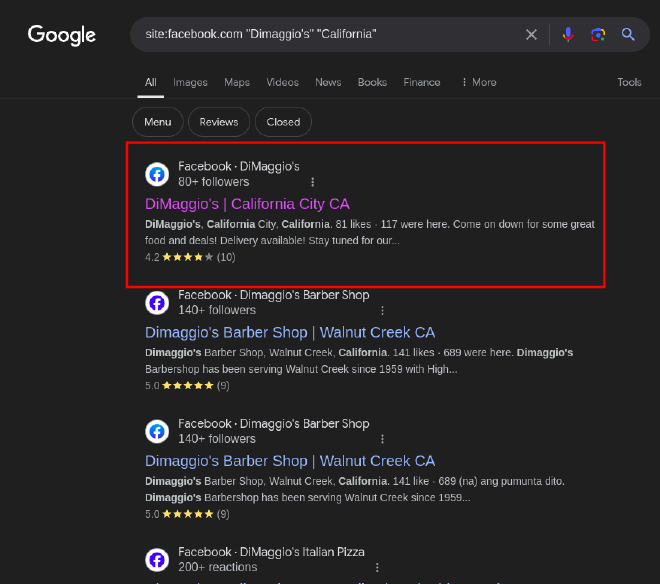The image size is (660, 584).
Task: Open three-dot menu of second Barber Shop result
Action: tap(382, 439)
